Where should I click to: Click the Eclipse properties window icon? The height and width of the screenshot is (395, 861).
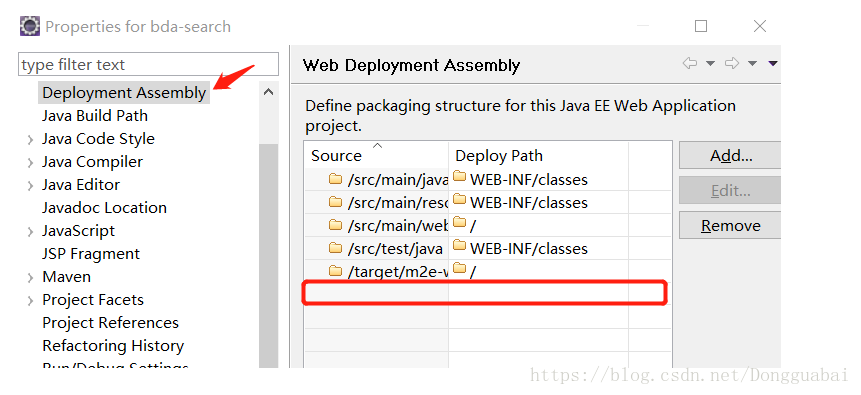click(x=30, y=26)
